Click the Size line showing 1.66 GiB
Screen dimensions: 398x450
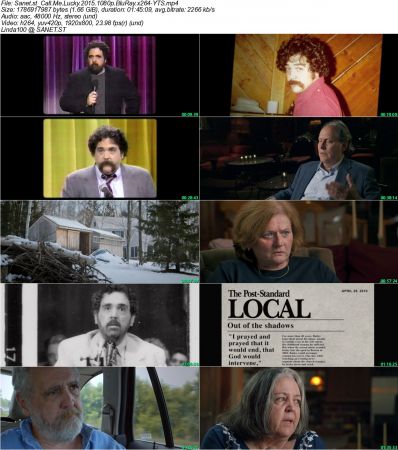(108, 10)
